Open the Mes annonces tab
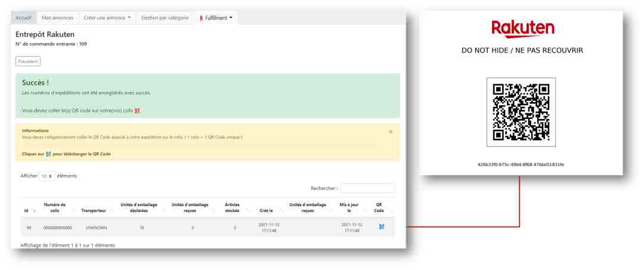The height and width of the screenshot is (270, 644). [57, 18]
